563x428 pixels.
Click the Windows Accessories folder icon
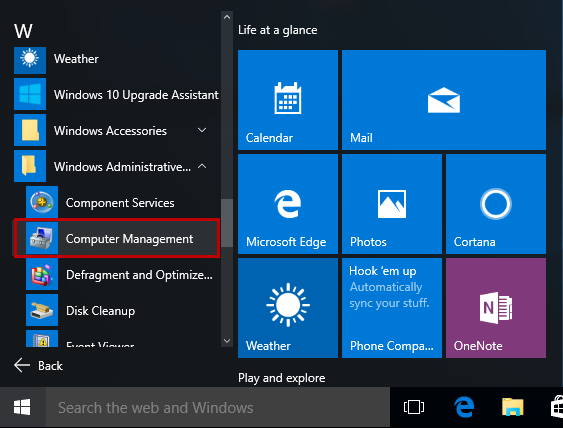(30, 130)
